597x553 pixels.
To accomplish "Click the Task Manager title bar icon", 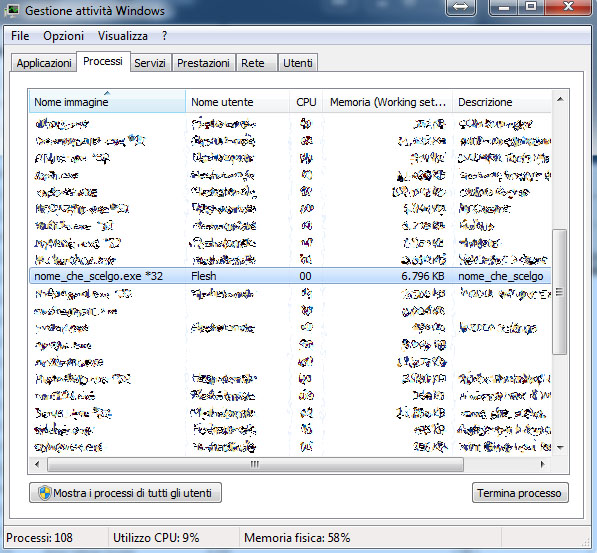I will [x=13, y=10].
